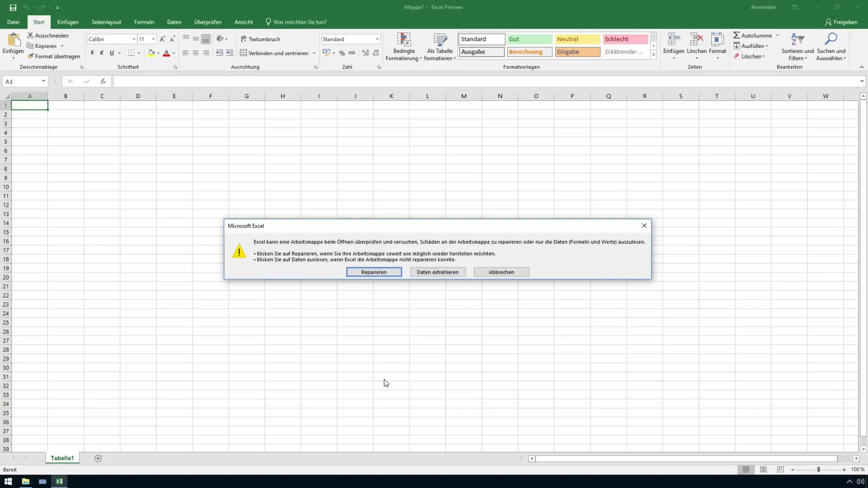Click the Reparieren button in dialog

click(373, 272)
